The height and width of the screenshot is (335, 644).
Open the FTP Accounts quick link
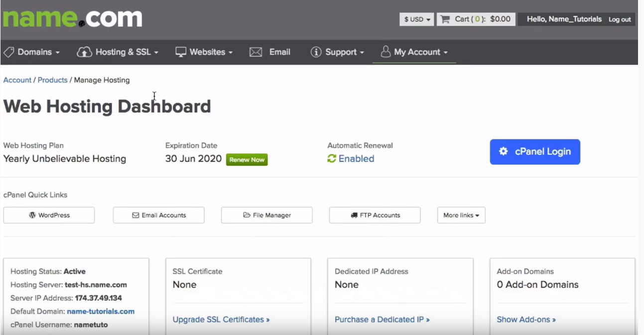(x=375, y=215)
